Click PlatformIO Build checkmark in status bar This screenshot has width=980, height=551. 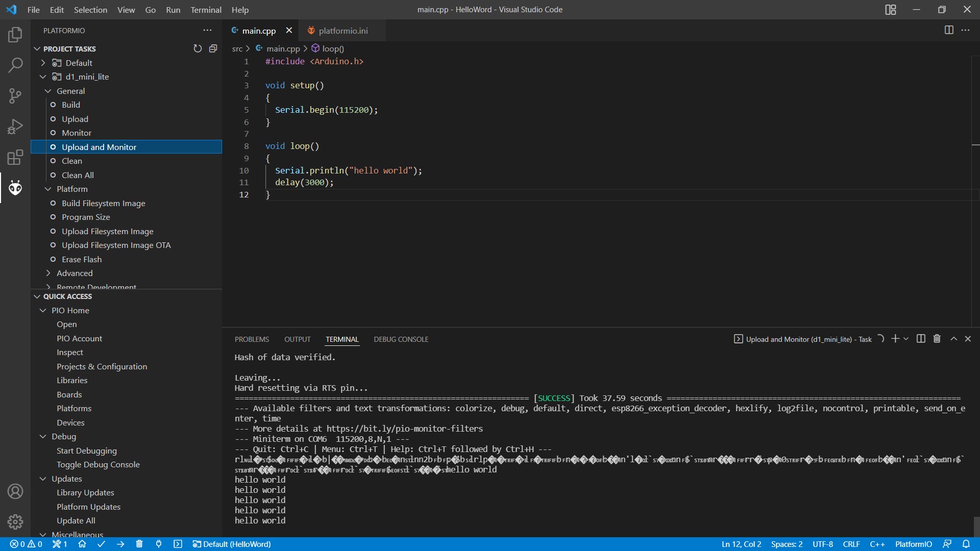tap(101, 544)
